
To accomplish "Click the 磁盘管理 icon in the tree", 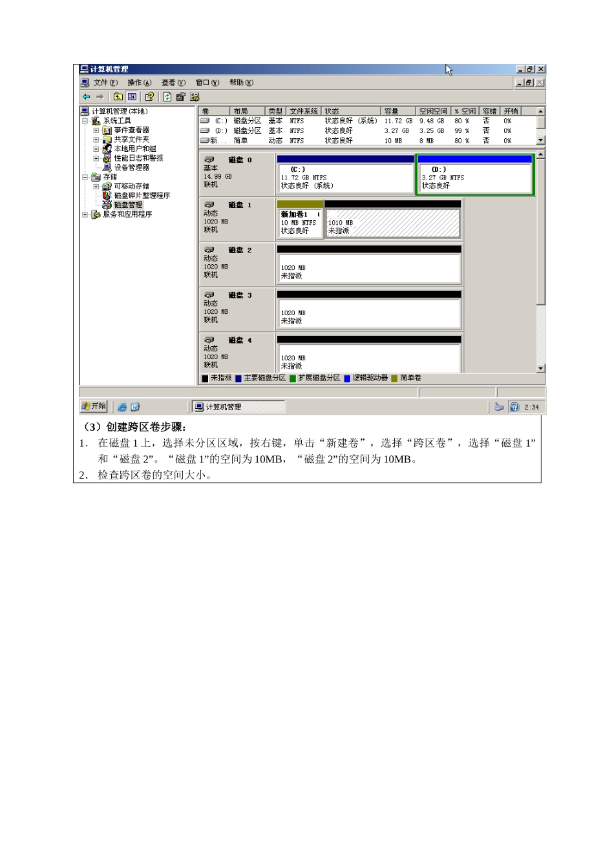I will pyautogui.click(x=107, y=205).
